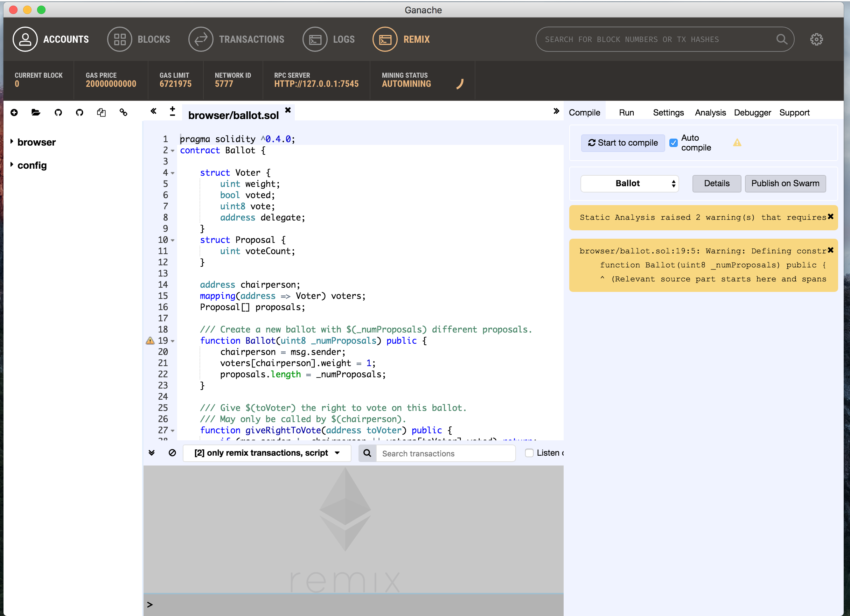Click the Search transactions input field

(445, 453)
